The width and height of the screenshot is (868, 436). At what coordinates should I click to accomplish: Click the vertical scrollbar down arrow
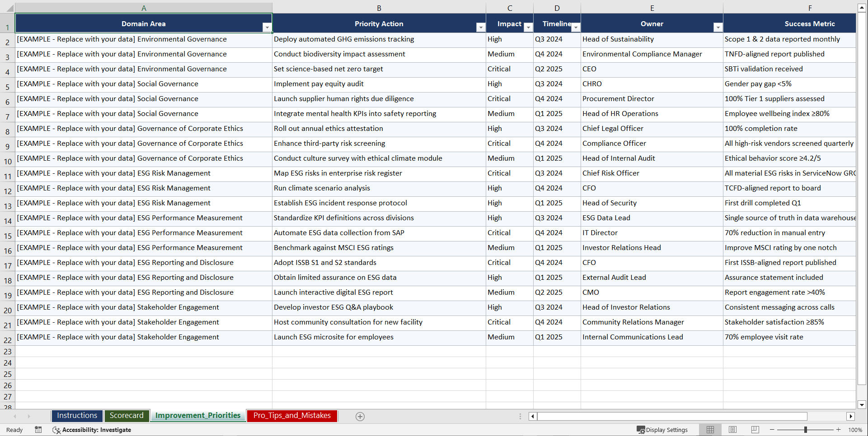[862, 405]
